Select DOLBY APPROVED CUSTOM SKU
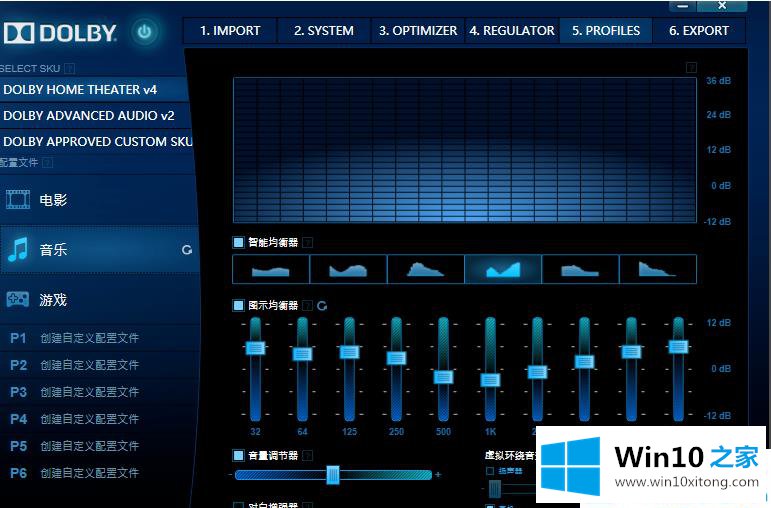Image resolution: width=771 pixels, height=508 pixels. coord(96,142)
